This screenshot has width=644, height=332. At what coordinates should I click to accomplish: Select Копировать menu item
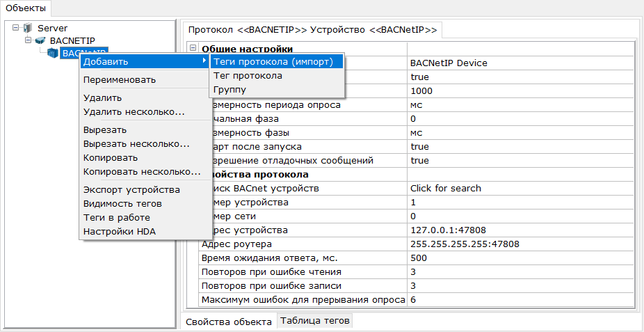tap(144, 158)
